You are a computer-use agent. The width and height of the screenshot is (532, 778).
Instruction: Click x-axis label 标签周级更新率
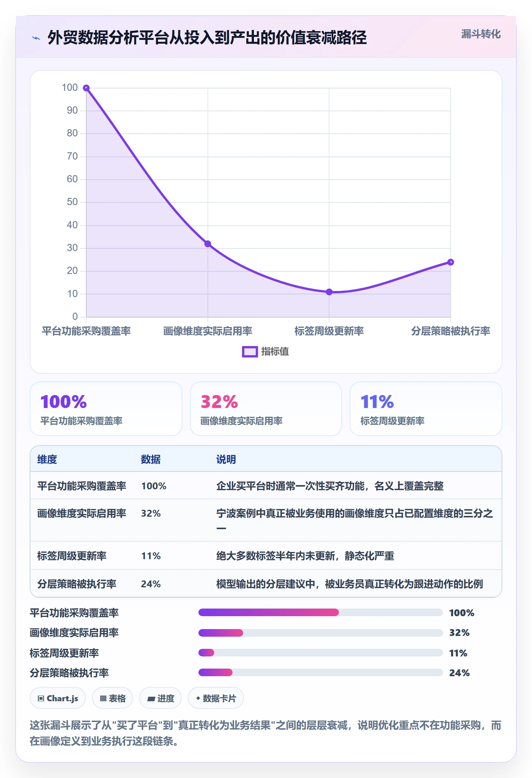329,331
